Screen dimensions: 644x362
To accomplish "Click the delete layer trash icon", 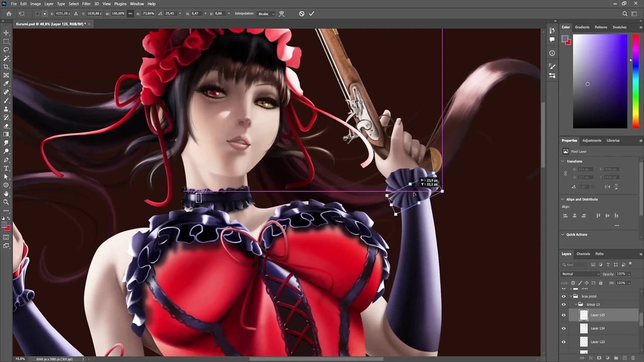I will pyautogui.click(x=633, y=358).
